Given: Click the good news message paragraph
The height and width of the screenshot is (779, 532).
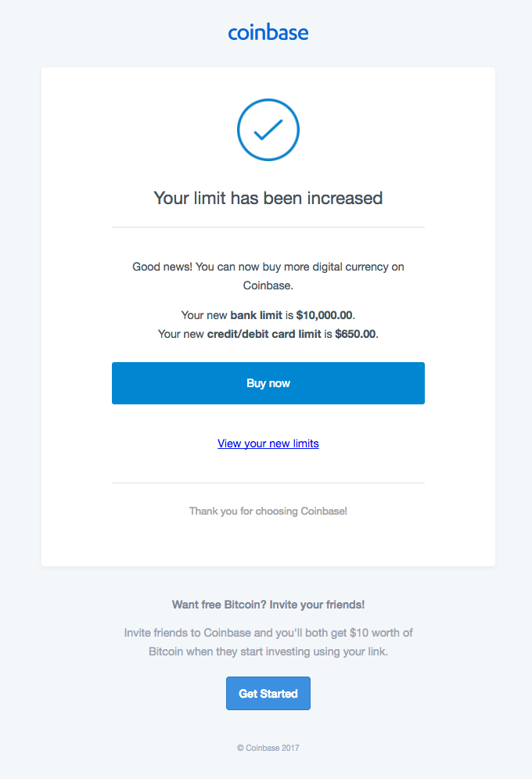Looking at the screenshot, I should click(268, 275).
